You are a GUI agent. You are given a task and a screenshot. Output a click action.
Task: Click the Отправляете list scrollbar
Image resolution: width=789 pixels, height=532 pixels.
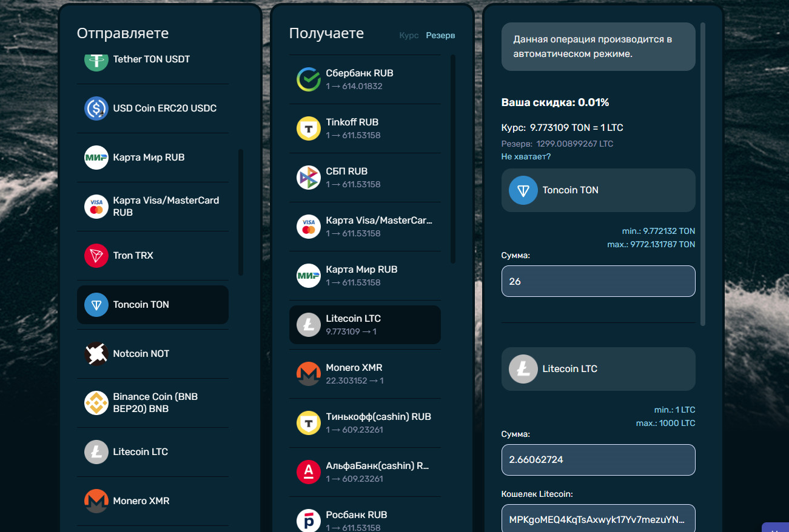pyautogui.click(x=241, y=212)
